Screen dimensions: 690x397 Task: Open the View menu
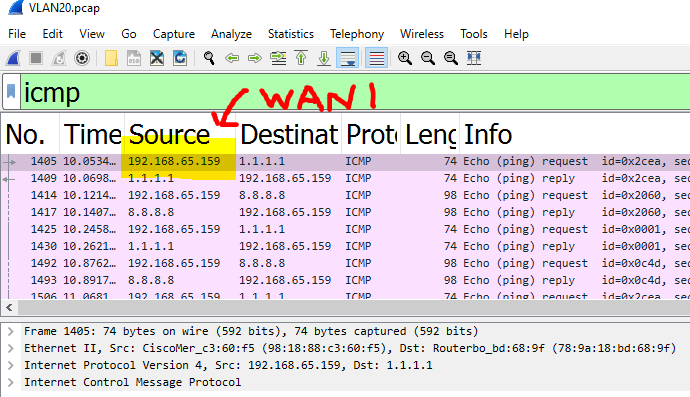tap(92, 34)
